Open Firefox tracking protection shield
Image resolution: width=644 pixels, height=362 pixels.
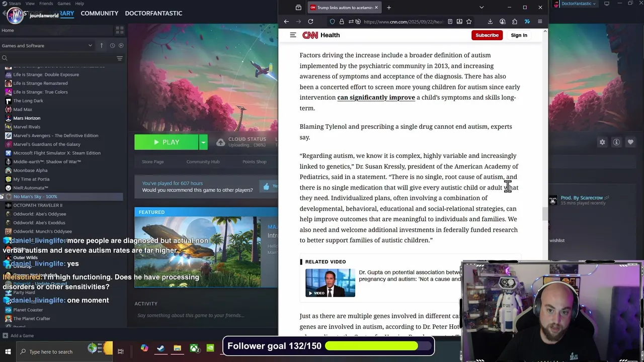332,22
